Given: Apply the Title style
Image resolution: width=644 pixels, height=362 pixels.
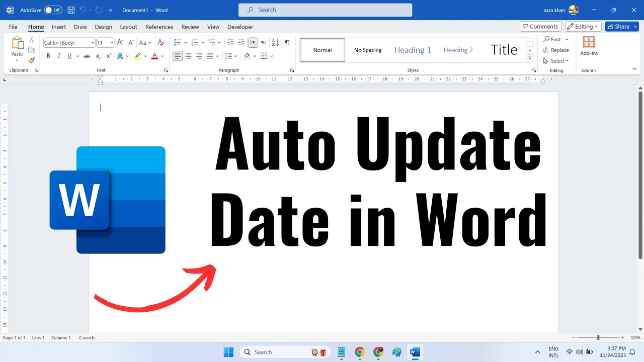Looking at the screenshot, I should [x=504, y=50].
